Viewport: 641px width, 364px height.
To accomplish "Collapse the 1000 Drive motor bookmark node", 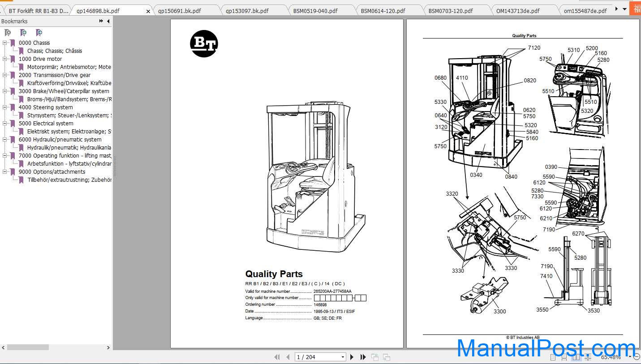I will 5,59.
